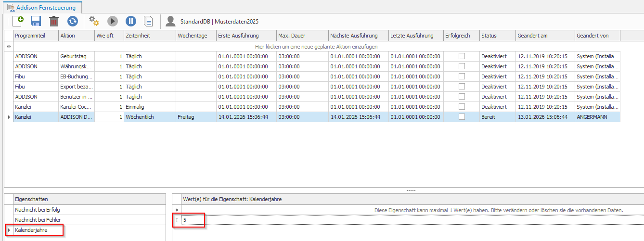Click Kalenderjahre value field containing 5

coord(412,220)
